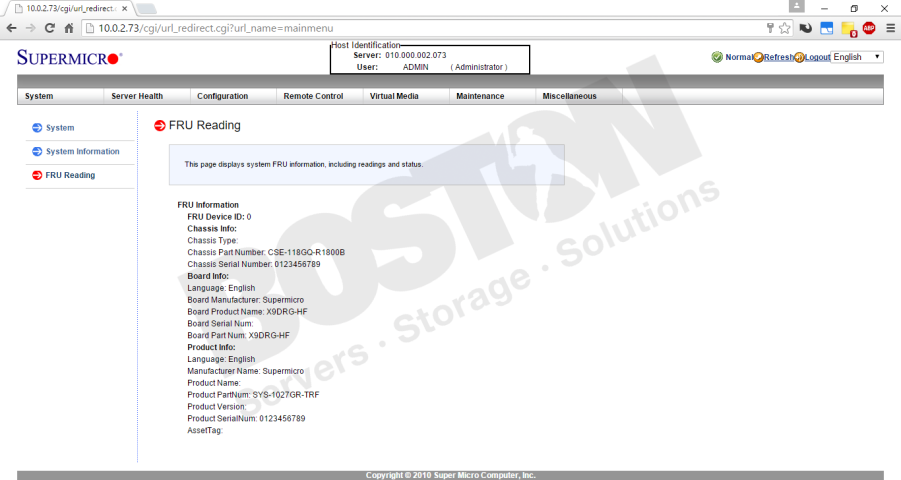Click the Copyright 2010 Super Micro footer
This screenshot has width=901, height=480.
point(450,475)
